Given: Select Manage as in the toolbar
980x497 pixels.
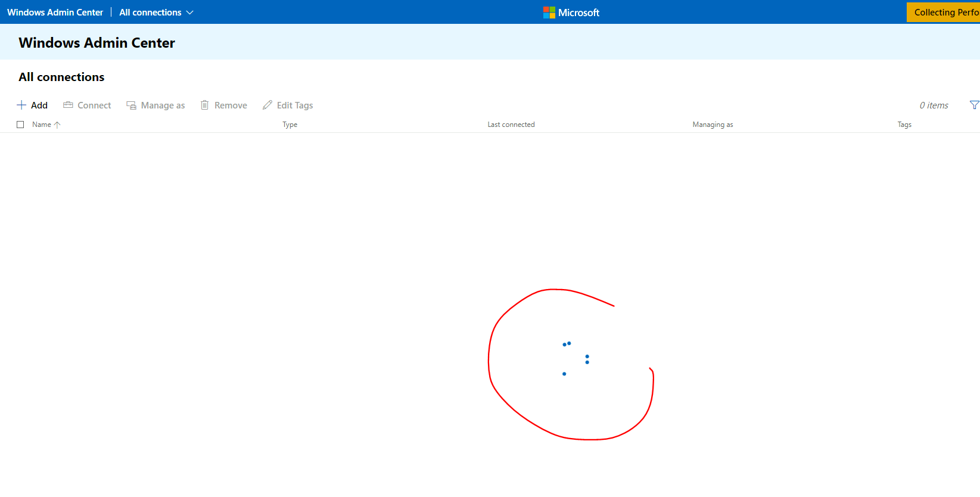Looking at the screenshot, I should click(155, 105).
